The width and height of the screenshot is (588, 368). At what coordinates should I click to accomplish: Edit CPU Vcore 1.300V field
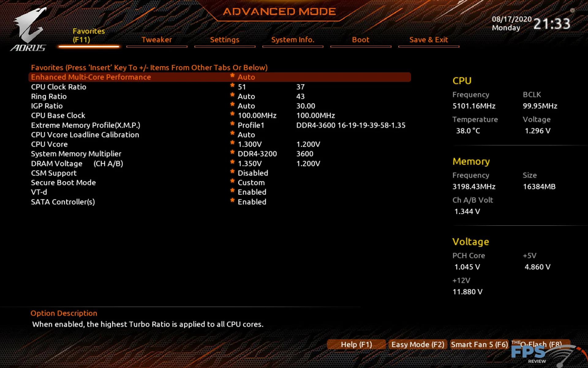(250, 144)
